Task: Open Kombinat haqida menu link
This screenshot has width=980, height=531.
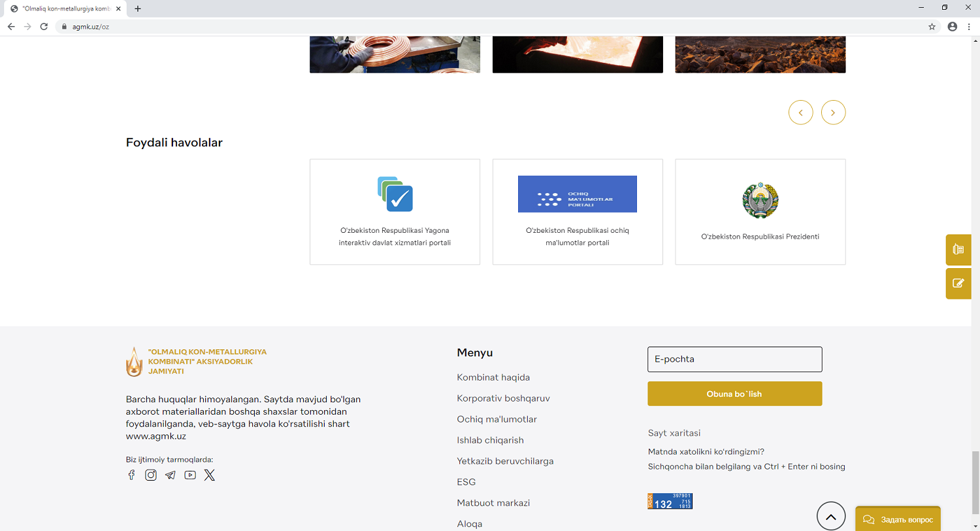Action: pyautogui.click(x=493, y=377)
